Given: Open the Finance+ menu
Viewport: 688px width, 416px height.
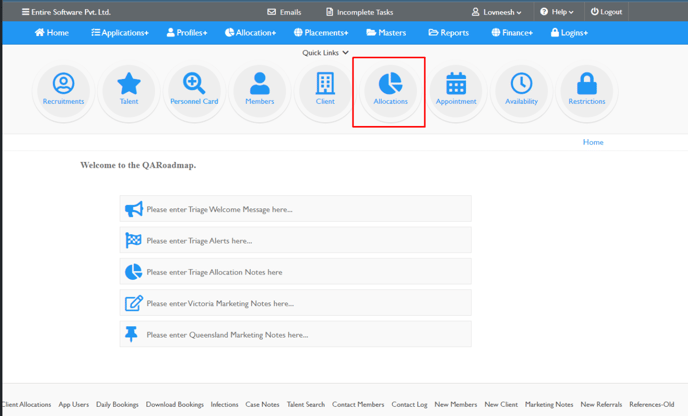Looking at the screenshot, I should click(x=512, y=32).
